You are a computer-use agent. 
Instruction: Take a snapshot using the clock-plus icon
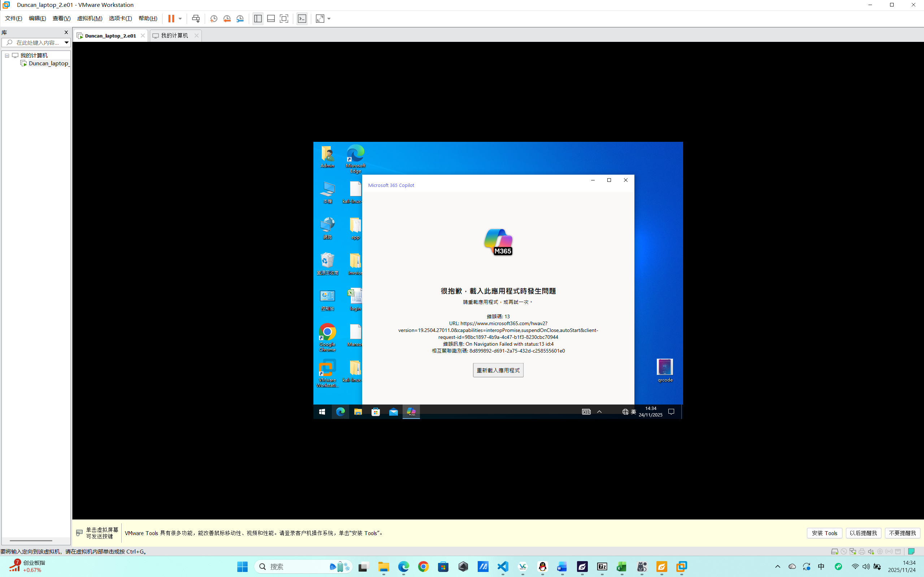(x=214, y=18)
